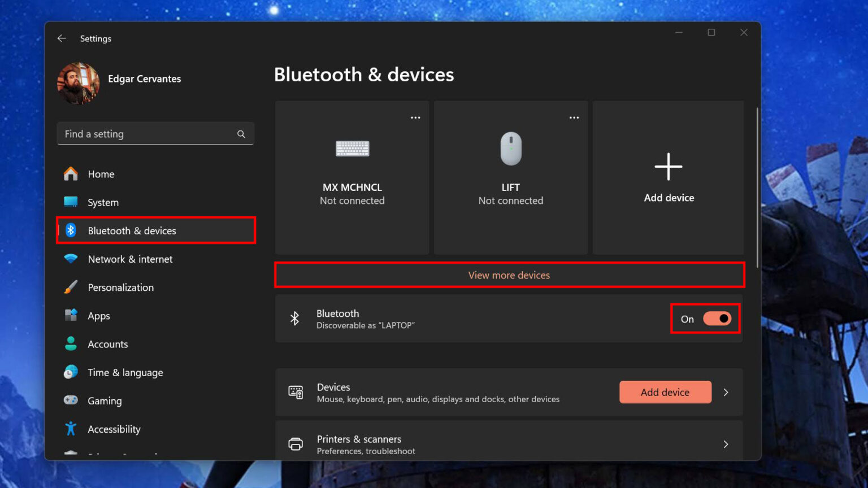Open options menu on MX MCHNCL device card
This screenshot has width=868, height=488.
pyautogui.click(x=415, y=117)
